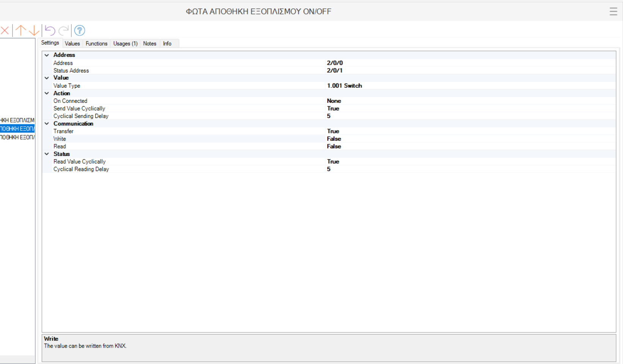Toggle Send Value Cyclically True value
This screenshot has height=364, width=623.
click(x=333, y=108)
